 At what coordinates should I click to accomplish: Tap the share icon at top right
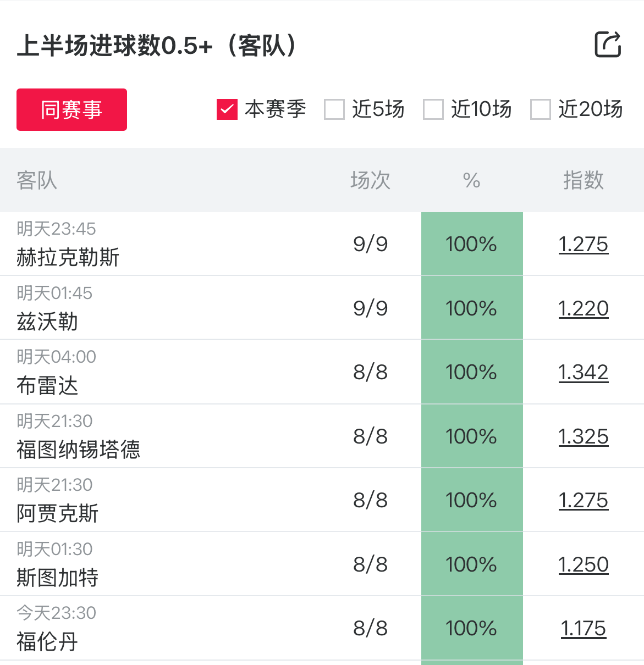click(608, 45)
